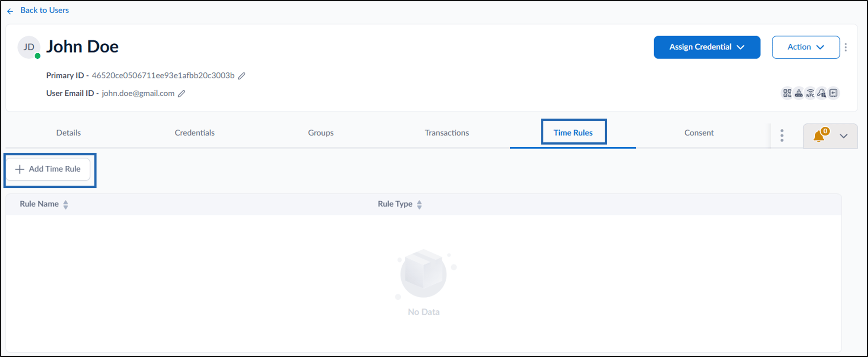Click the Rule Name column header
Image resolution: width=868 pixels, height=357 pixels.
[x=39, y=204]
